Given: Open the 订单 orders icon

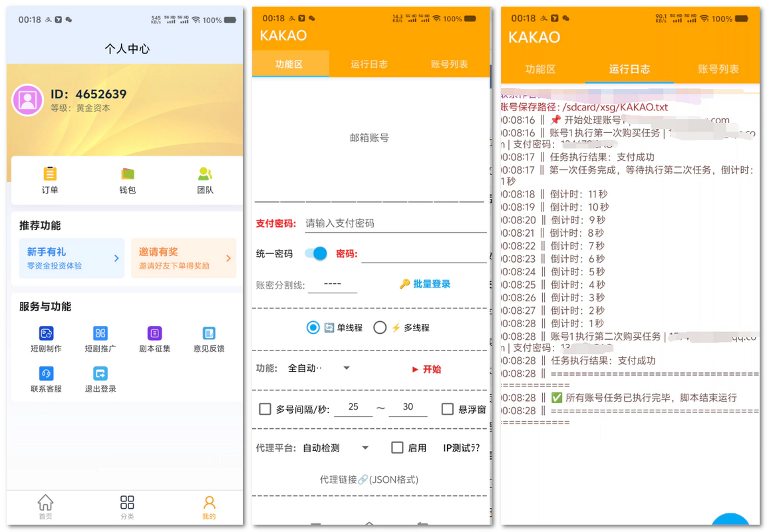Looking at the screenshot, I should tap(50, 174).
